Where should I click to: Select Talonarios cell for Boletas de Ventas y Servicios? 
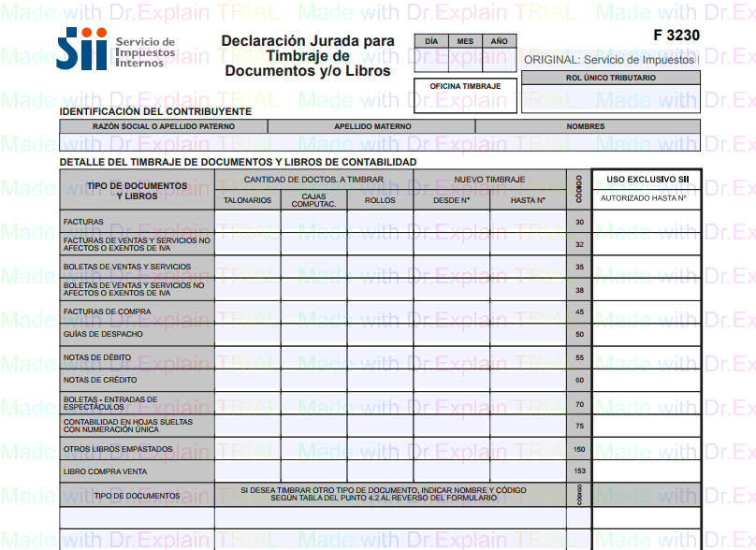[248, 266]
